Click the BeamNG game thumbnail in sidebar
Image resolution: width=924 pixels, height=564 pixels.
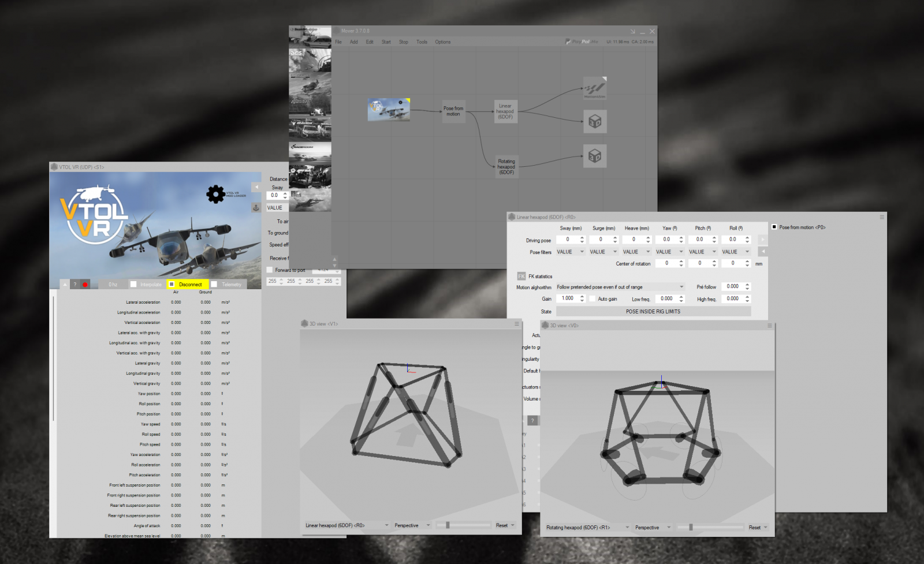pos(310,37)
